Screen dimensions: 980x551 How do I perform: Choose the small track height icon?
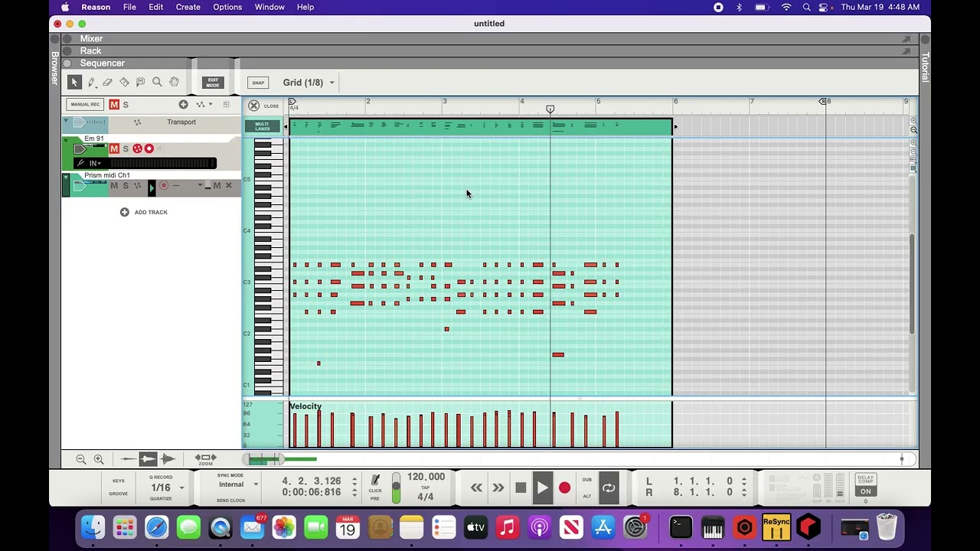(x=129, y=459)
